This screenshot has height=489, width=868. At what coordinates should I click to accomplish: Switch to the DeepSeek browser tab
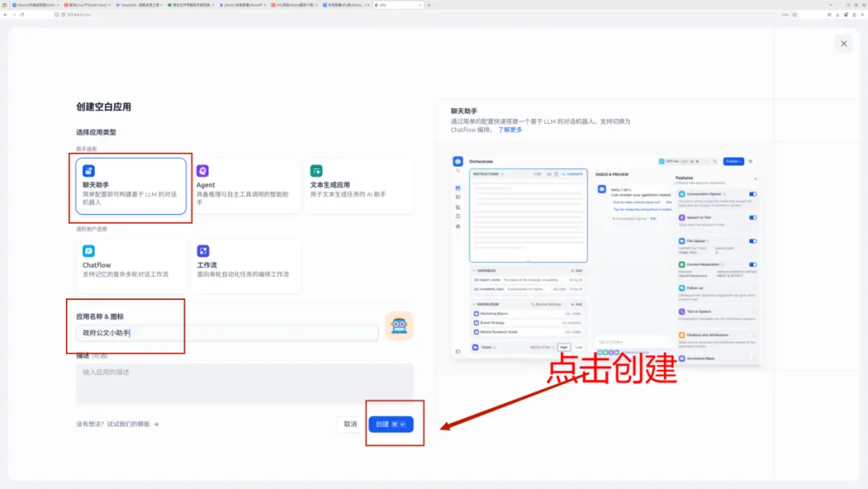[138, 5]
